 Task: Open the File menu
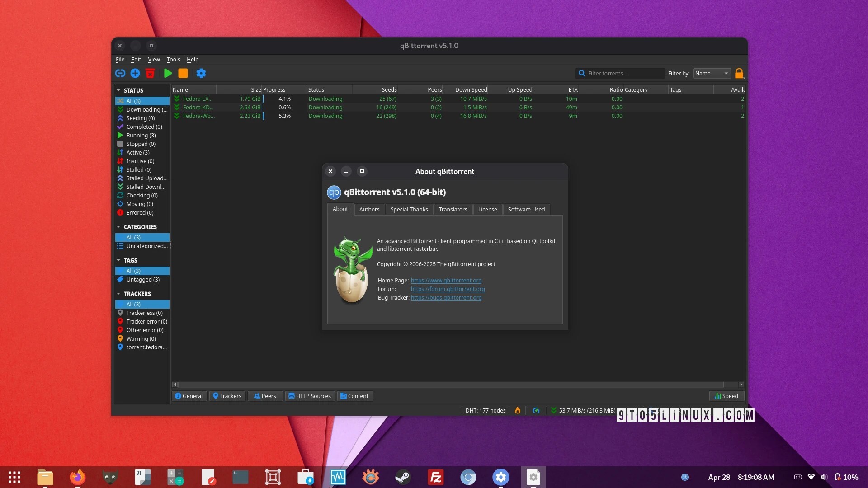pos(120,59)
